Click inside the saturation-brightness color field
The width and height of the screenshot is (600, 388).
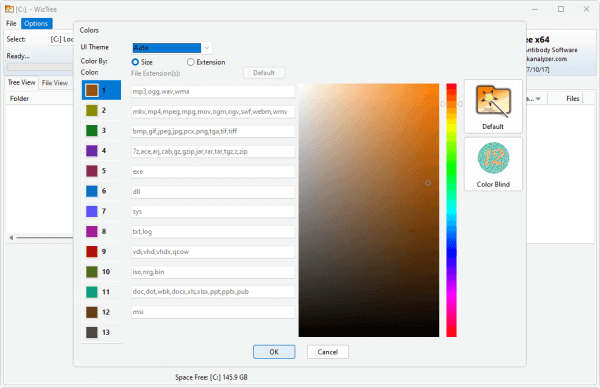coord(369,210)
